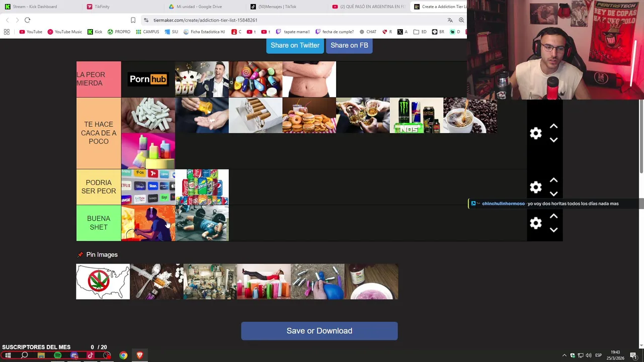Viewport: 644px width, 362px height.
Task: Open CHAT bookmark
Action: 368,32
